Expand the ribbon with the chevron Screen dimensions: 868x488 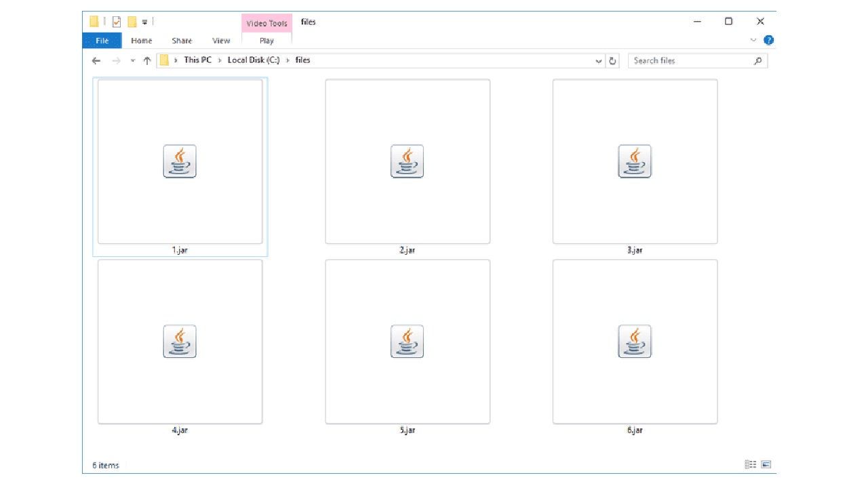click(x=753, y=41)
